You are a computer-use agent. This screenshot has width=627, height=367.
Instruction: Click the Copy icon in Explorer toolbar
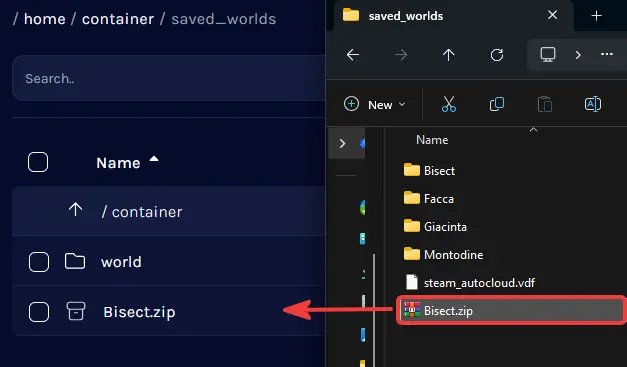point(497,104)
